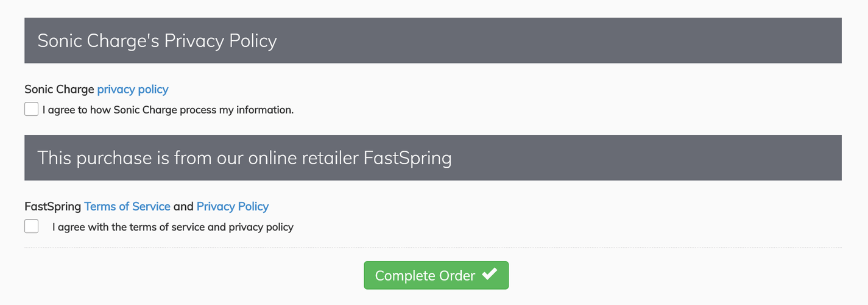
Task: Open FastSpring Terms of Service link
Action: click(x=127, y=206)
